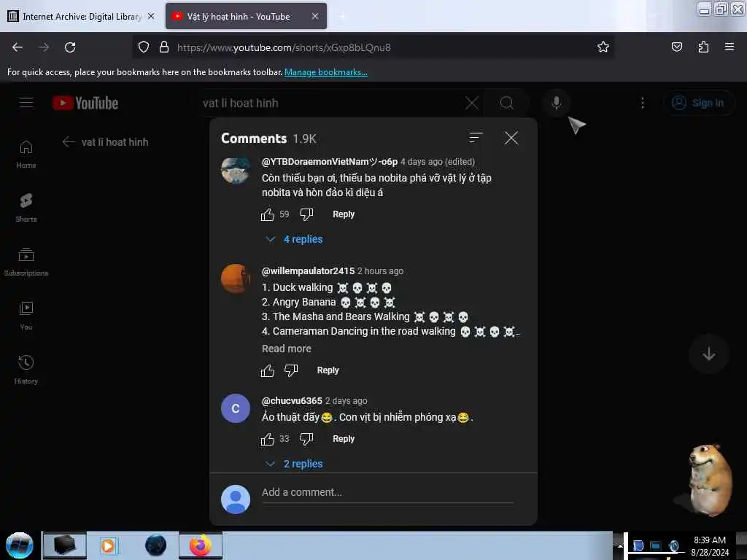This screenshot has height=560, width=747.
Task: Open the Shorts sidebar icon
Action: (x=26, y=208)
